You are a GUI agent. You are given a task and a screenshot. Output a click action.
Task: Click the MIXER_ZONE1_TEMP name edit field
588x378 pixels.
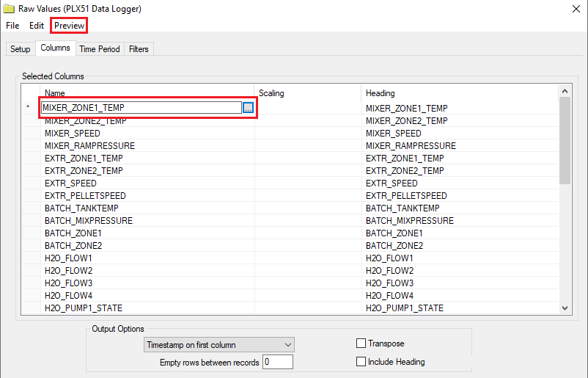coord(142,108)
